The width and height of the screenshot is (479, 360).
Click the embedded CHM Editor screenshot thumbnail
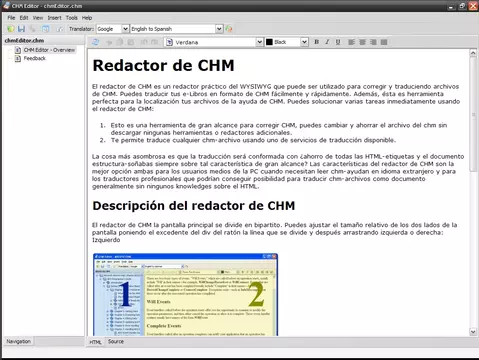(185, 294)
